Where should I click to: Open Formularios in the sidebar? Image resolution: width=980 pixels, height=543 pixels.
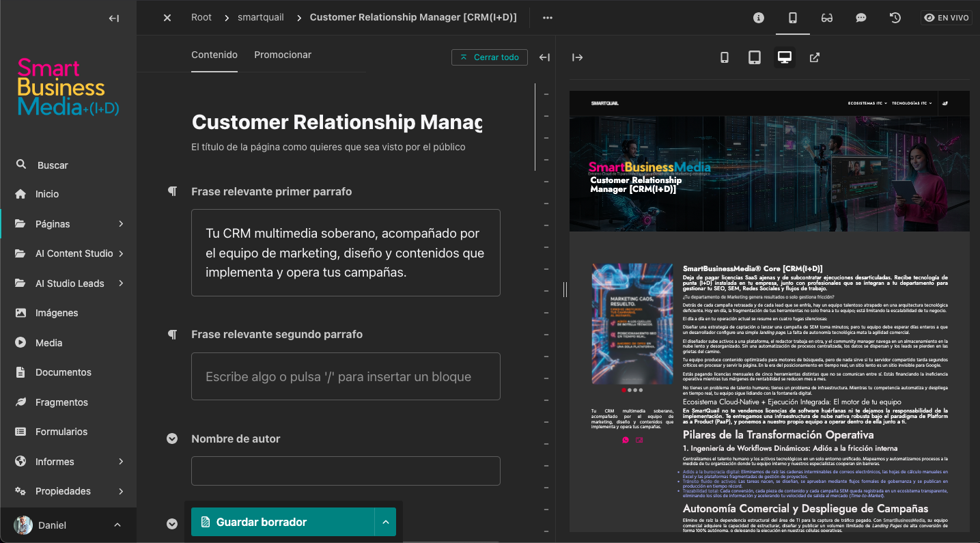tap(68, 432)
